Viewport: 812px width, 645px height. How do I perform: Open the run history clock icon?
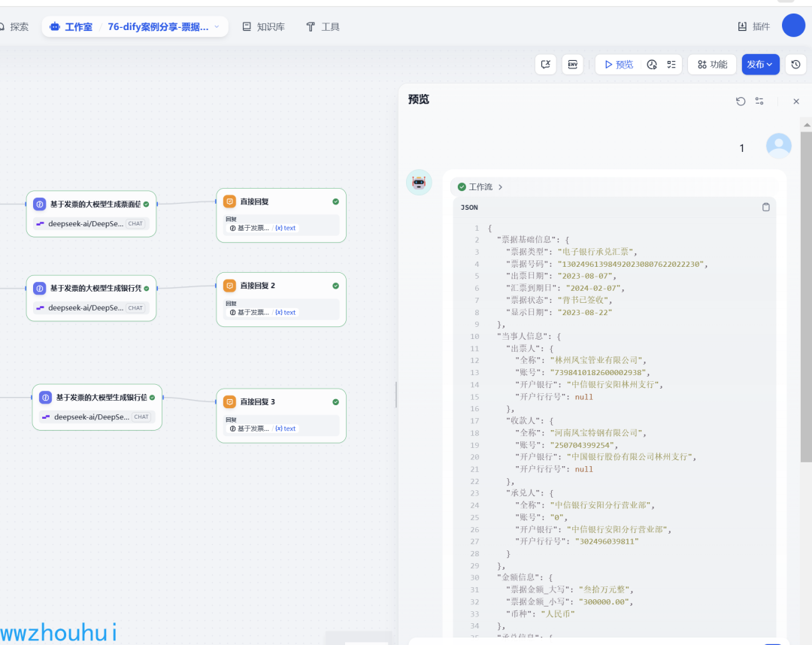tap(652, 64)
